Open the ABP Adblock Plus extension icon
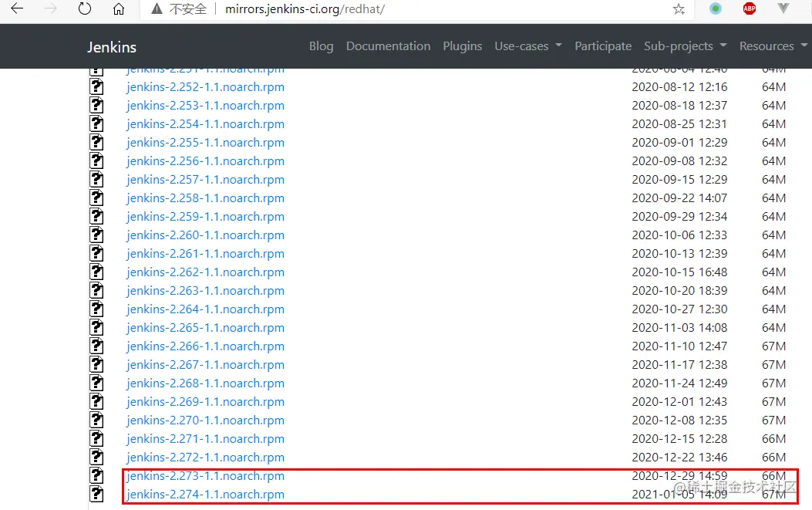The height and width of the screenshot is (510, 812). click(750, 8)
